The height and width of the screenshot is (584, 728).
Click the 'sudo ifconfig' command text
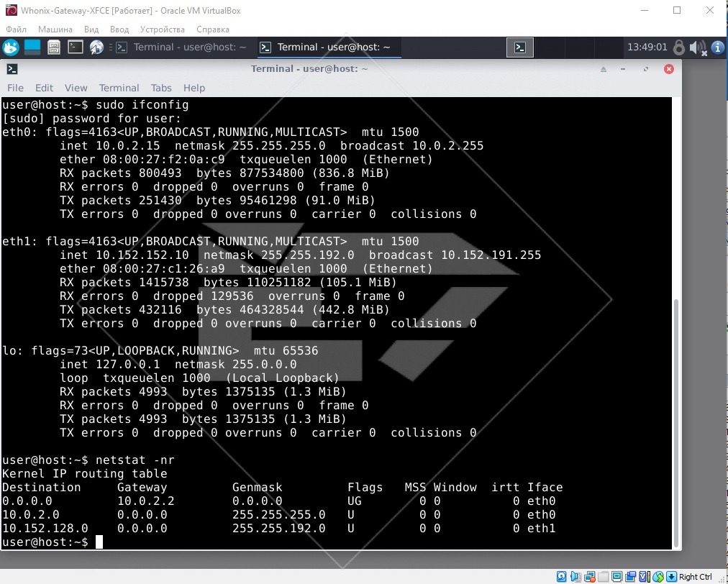(142, 105)
